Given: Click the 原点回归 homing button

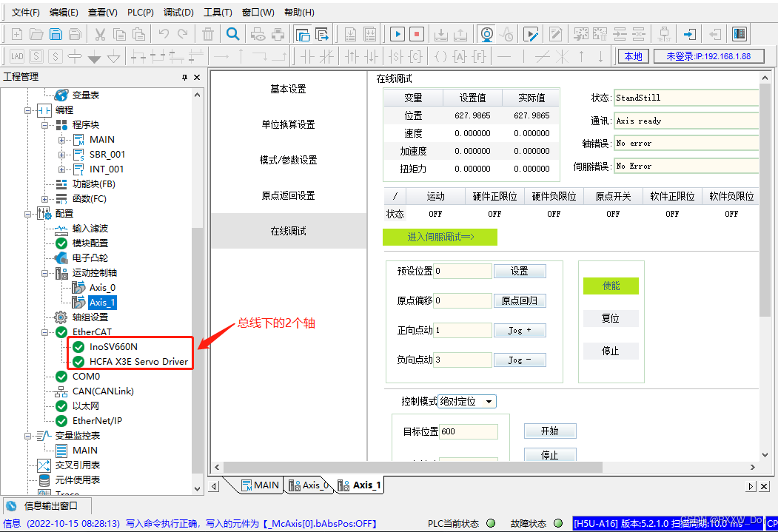Looking at the screenshot, I should (520, 300).
